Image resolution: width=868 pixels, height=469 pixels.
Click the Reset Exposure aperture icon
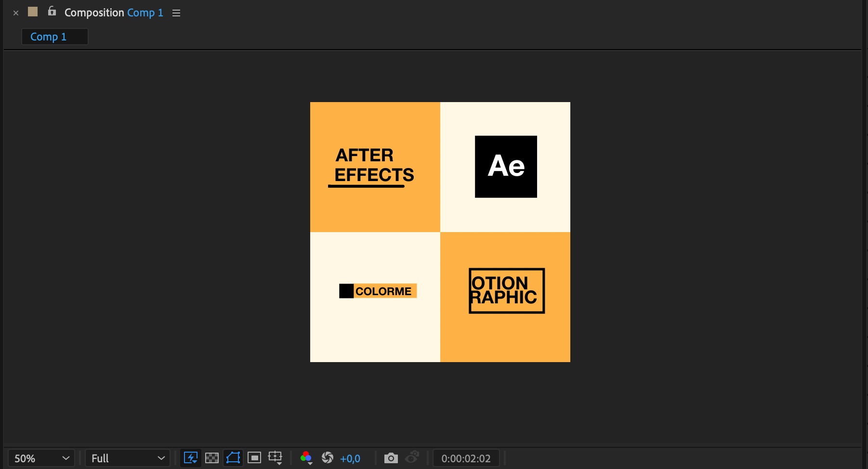328,457
